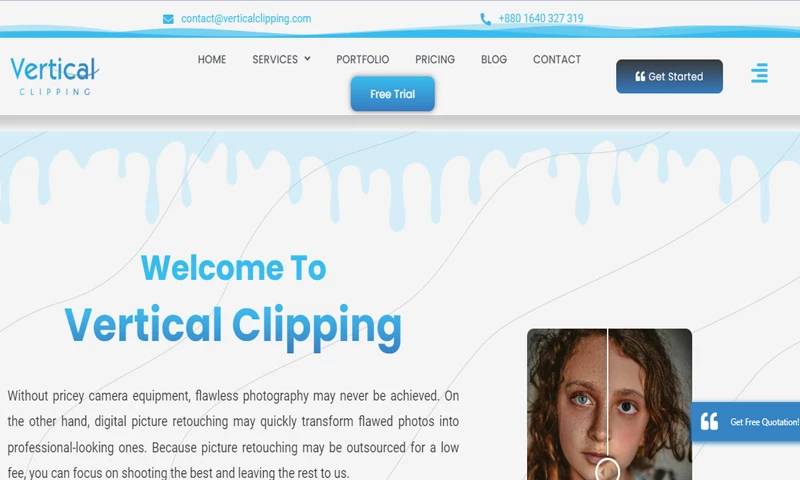This screenshot has width=800, height=480.
Task: Open the Blog menu link
Action: (494, 59)
